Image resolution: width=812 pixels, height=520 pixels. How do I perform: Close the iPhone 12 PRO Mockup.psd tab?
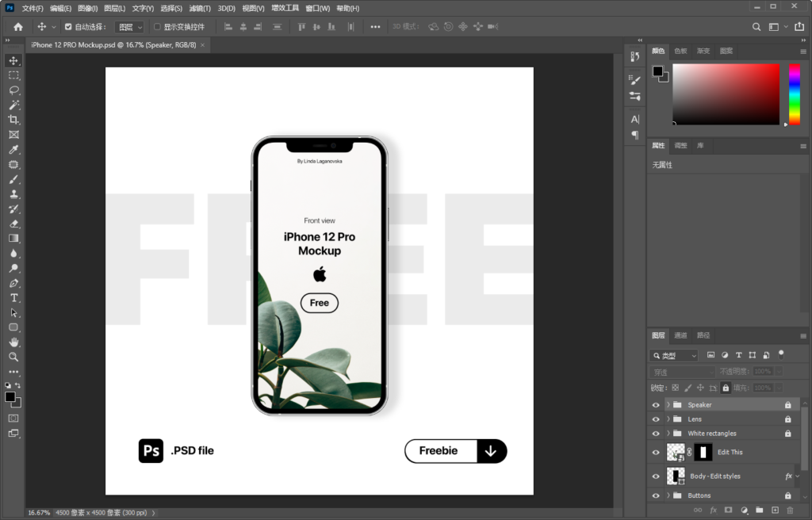(x=202, y=45)
